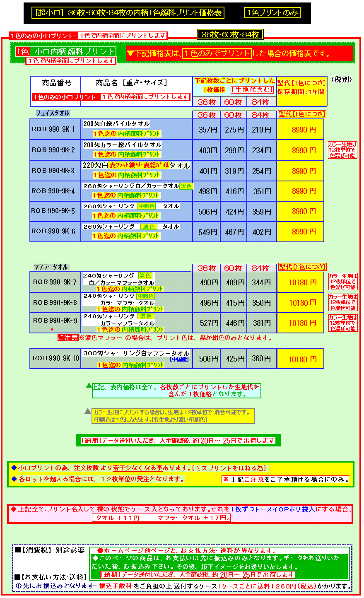Click the 357円 price cell

coord(208,130)
